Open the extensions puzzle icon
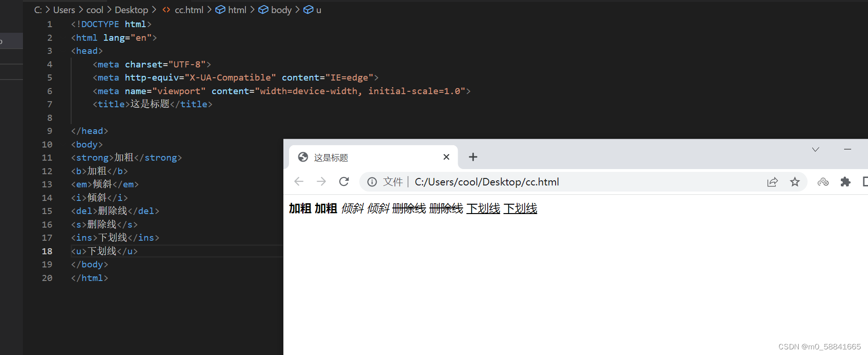The image size is (868, 355). 846,182
